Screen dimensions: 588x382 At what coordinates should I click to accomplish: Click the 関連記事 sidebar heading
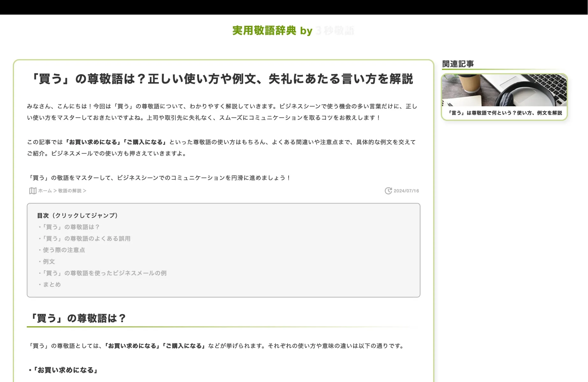point(458,64)
